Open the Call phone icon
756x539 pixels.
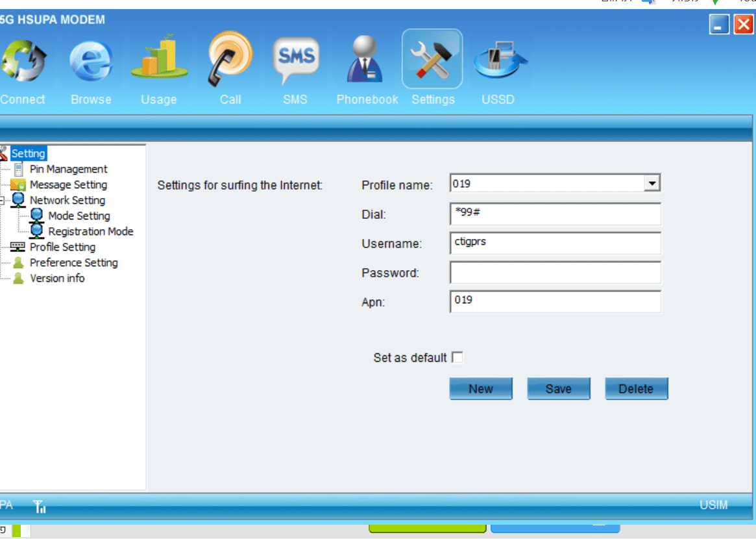pyautogui.click(x=230, y=59)
